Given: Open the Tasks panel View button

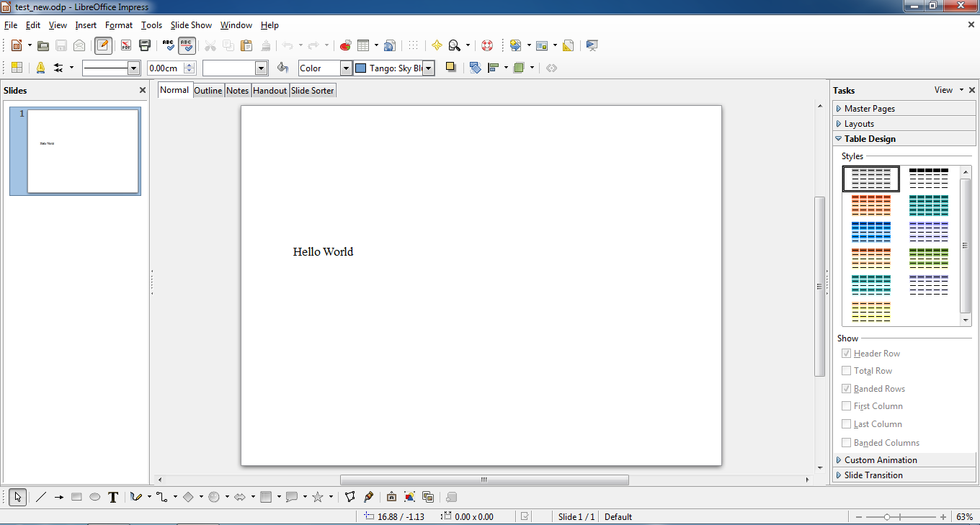Looking at the screenshot, I should tap(948, 90).
